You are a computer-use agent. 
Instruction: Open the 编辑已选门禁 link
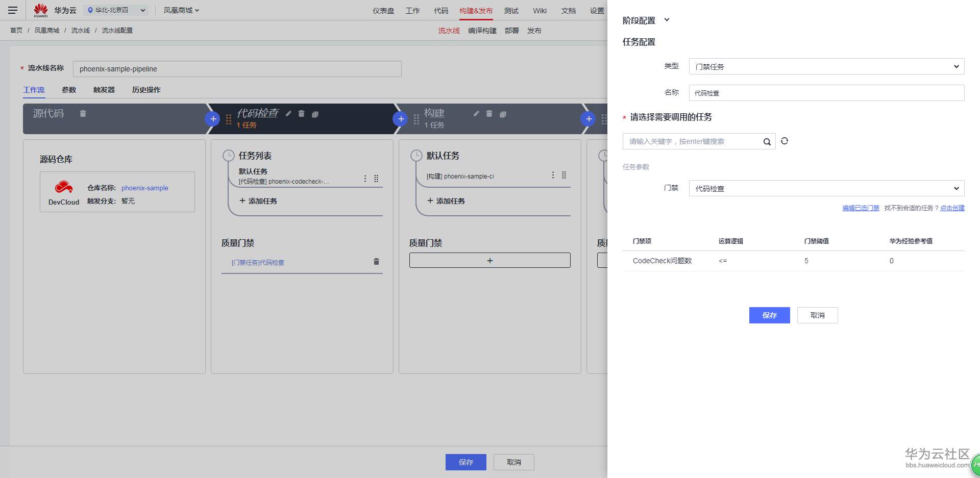(x=861, y=208)
